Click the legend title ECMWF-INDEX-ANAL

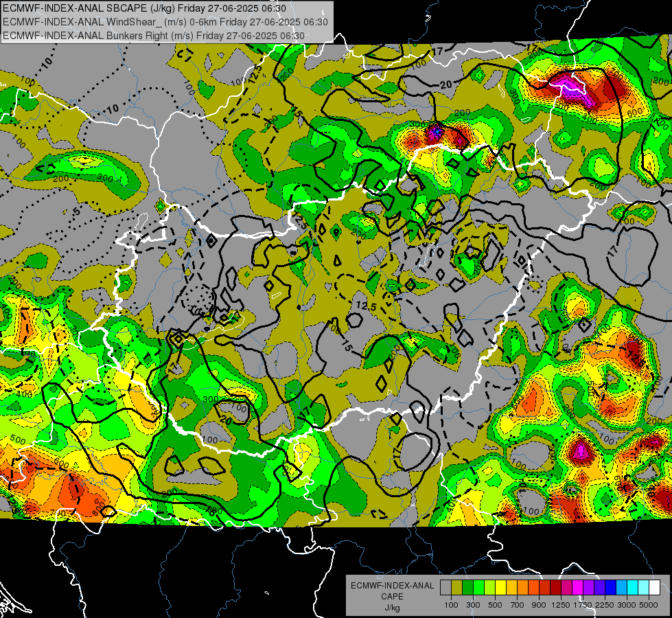click(392, 586)
